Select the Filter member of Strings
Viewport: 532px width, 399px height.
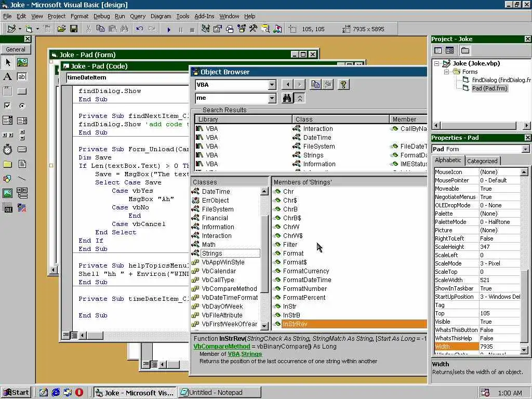[290, 245]
